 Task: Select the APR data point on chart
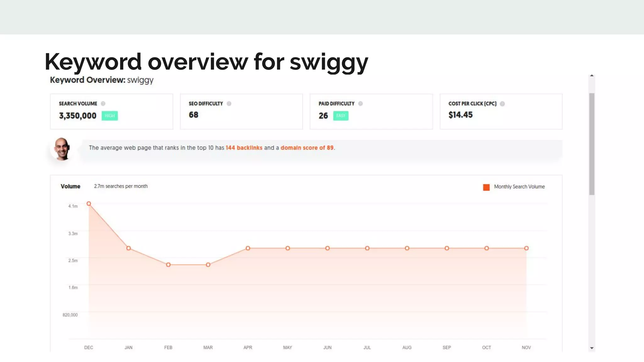coord(248,248)
